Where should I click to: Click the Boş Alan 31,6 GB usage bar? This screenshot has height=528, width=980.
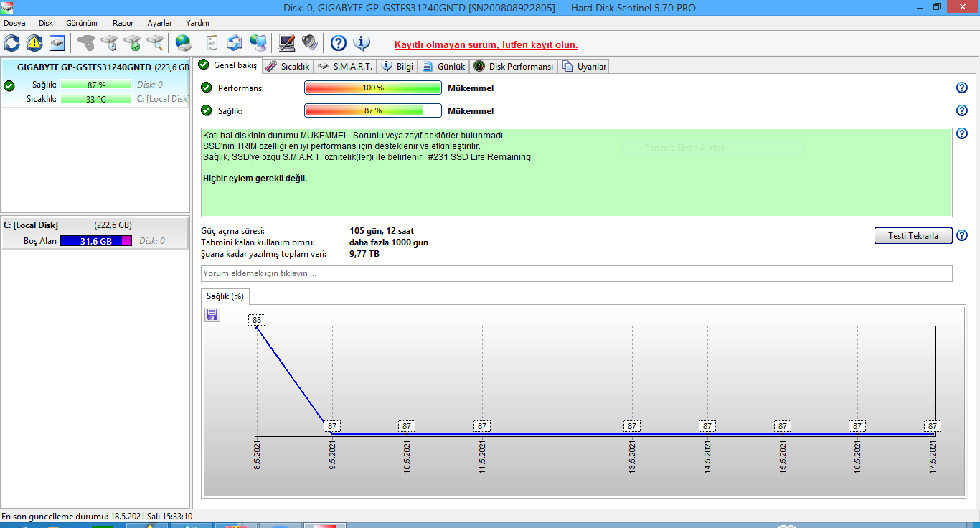pyautogui.click(x=96, y=241)
